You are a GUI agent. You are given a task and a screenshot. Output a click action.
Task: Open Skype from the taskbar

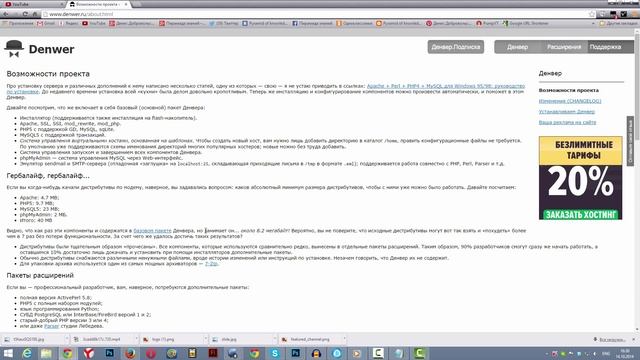click(x=275, y=353)
